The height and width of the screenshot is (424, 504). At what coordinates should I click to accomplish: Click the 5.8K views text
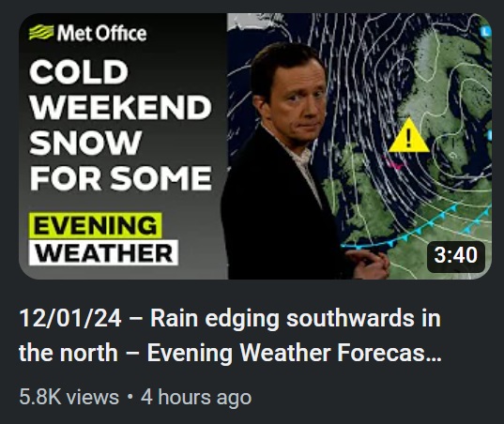69,397
